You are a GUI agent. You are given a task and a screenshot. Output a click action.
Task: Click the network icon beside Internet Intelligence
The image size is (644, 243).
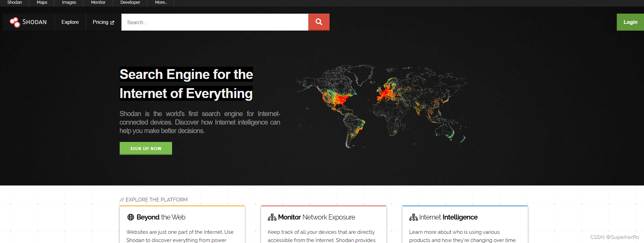pos(413,217)
